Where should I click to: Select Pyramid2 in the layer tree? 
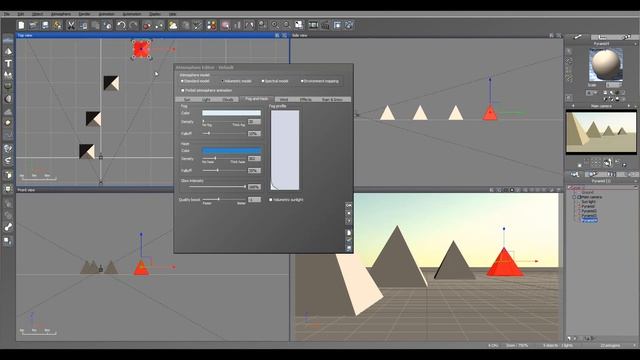(x=589, y=211)
